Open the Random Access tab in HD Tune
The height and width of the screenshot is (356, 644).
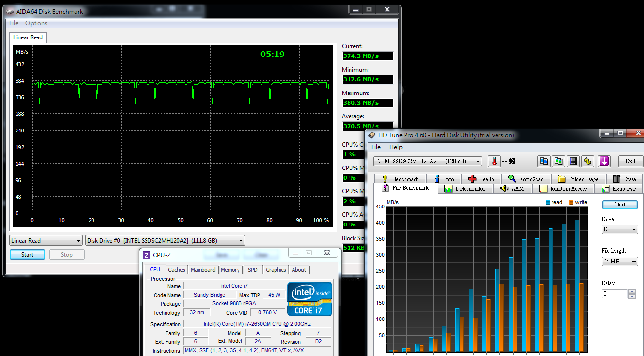tap(563, 189)
